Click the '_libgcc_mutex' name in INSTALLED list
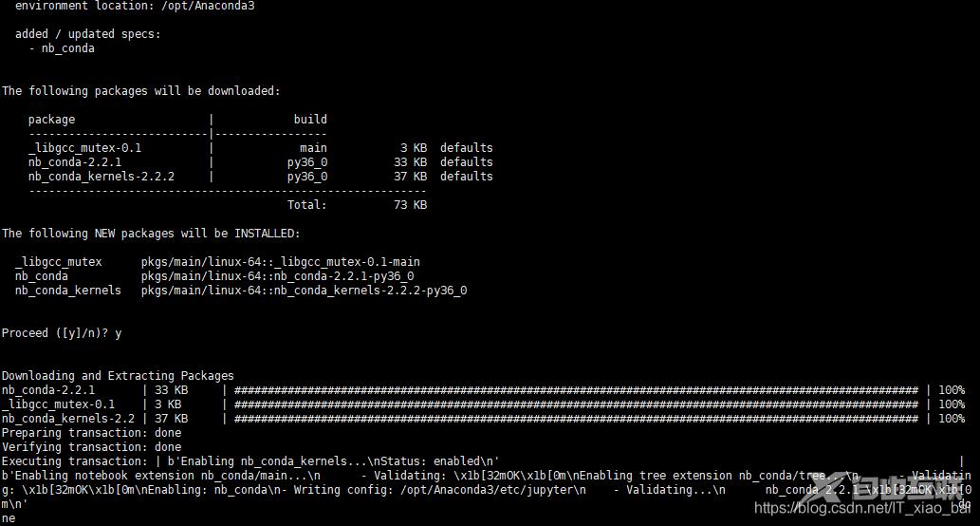Viewport: 980px width, 526px height. [x=58, y=261]
